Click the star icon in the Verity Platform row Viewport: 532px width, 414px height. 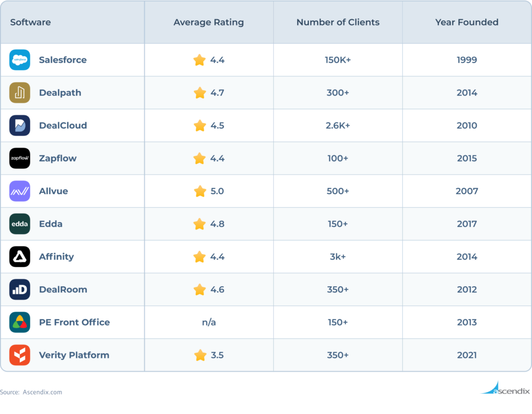click(201, 355)
